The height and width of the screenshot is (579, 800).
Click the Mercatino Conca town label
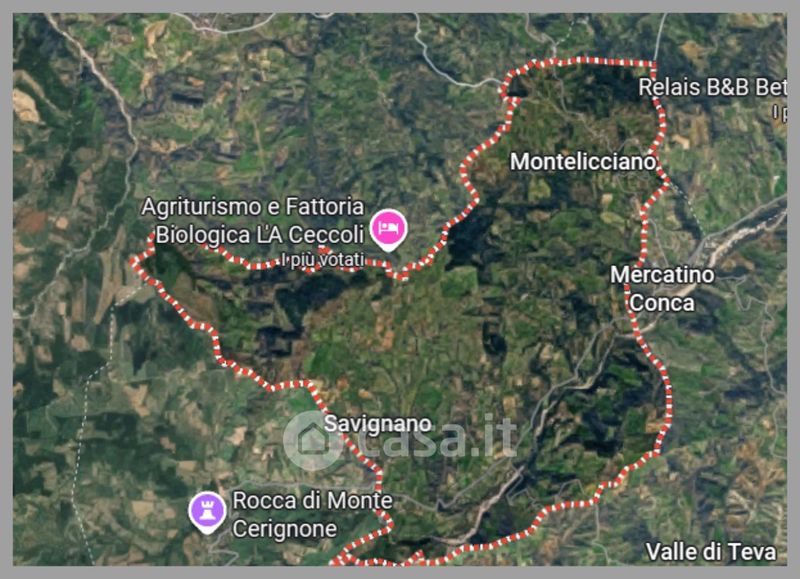pyautogui.click(x=662, y=289)
